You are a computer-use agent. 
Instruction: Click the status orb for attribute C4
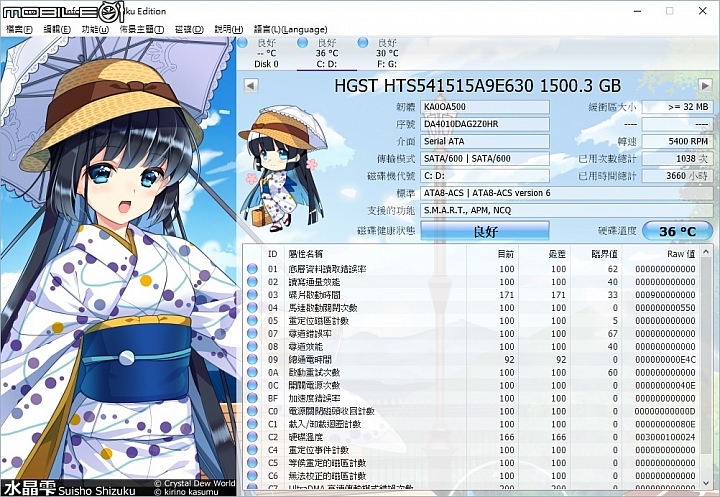pyautogui.click(x=252, y=450)
